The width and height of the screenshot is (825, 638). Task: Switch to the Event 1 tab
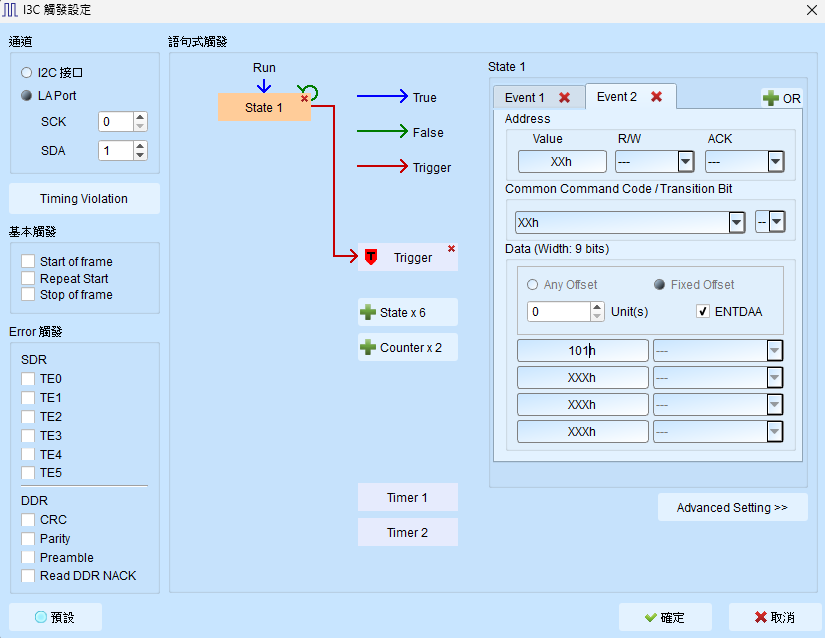(x=525, y=98)
